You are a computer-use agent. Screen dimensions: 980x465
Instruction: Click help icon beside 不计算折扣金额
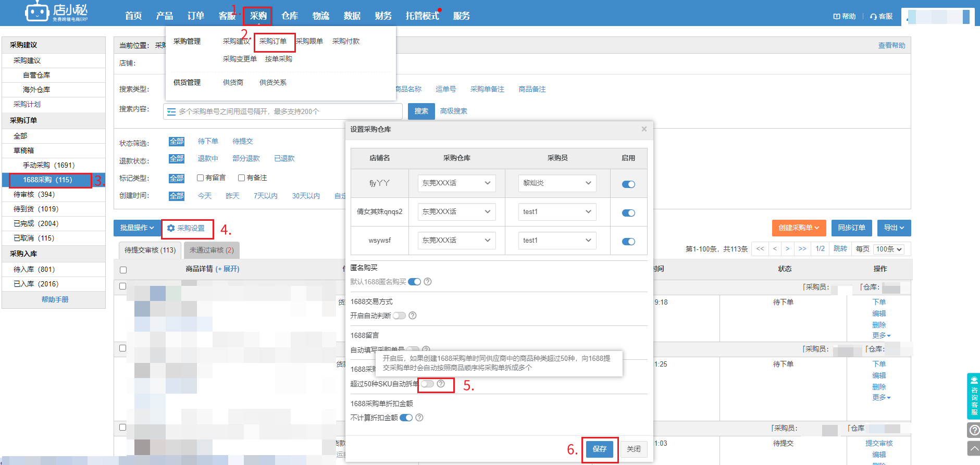click(x=419, y=418)
